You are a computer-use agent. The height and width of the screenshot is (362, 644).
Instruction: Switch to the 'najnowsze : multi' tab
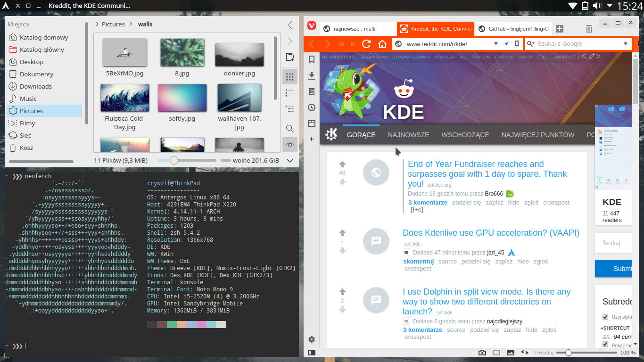point(358,29)
